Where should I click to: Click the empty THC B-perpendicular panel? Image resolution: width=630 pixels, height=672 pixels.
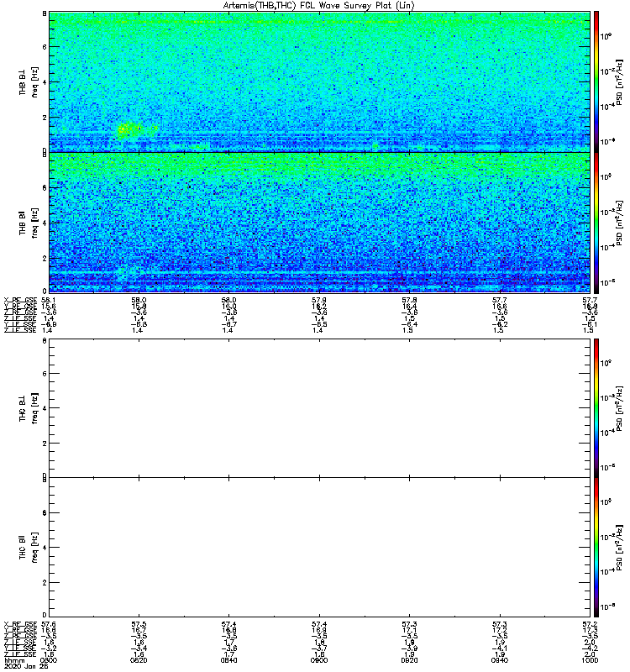(x=319, y=408)
